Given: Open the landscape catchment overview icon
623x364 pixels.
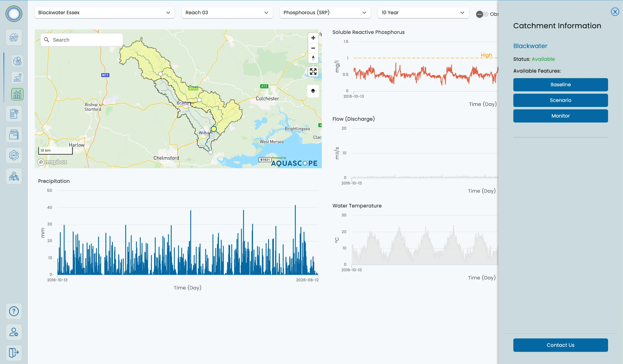Looking at the screenshot, I should pos(14,37).
